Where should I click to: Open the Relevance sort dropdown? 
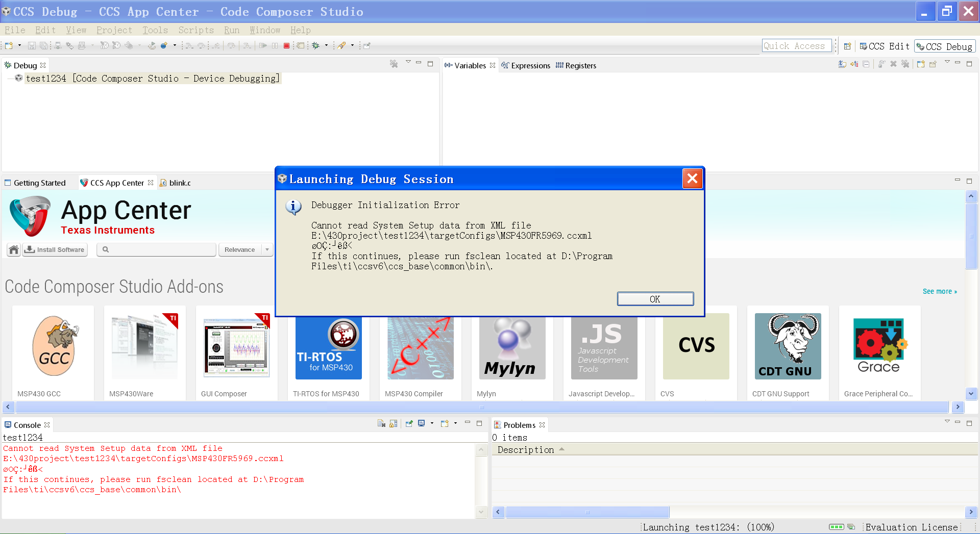246,249
